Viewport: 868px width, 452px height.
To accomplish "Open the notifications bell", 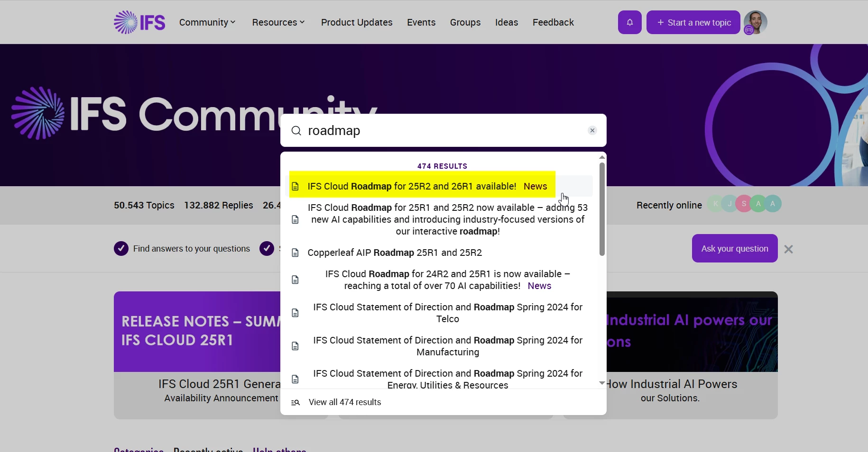I will coord(630,22).
